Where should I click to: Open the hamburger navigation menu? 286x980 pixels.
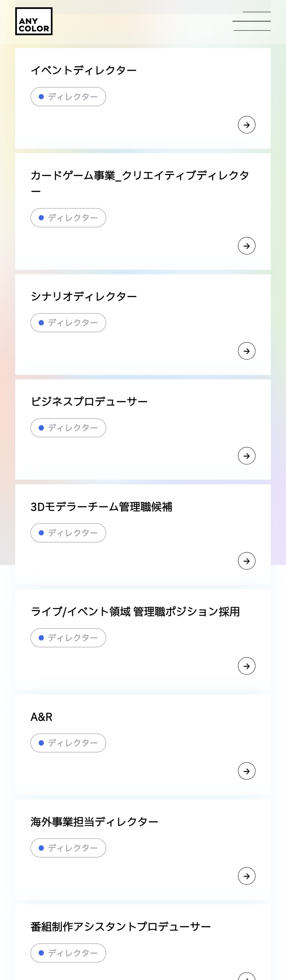point(252,21)
